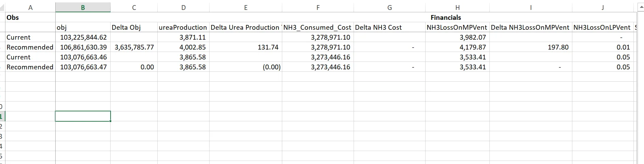Click column D header letter
This screenshot has width=644, height=164.
coord(183,8)
